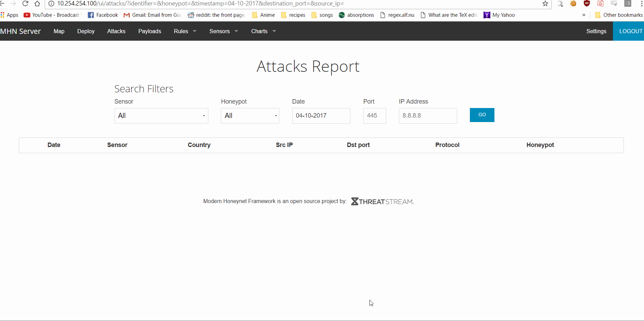Open the absorptions bookmark
The height and width of the screenshot is (321, 644).
(x=356, y=15)
